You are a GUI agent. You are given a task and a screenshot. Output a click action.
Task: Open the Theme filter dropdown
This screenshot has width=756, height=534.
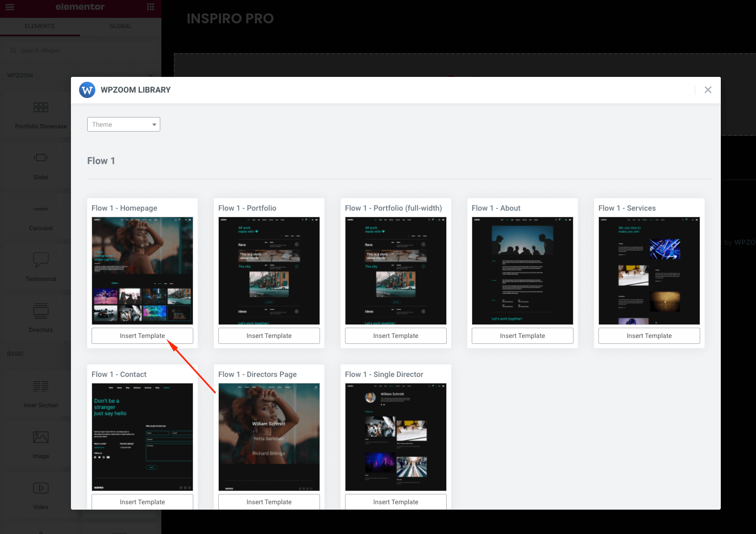tap(123, 125)
